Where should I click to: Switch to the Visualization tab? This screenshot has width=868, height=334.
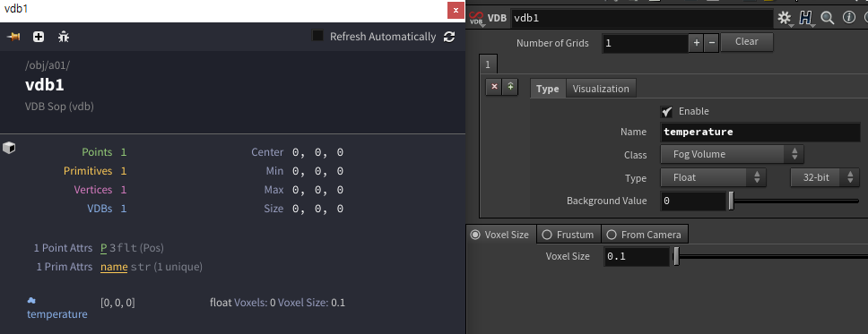coord(601,89)
